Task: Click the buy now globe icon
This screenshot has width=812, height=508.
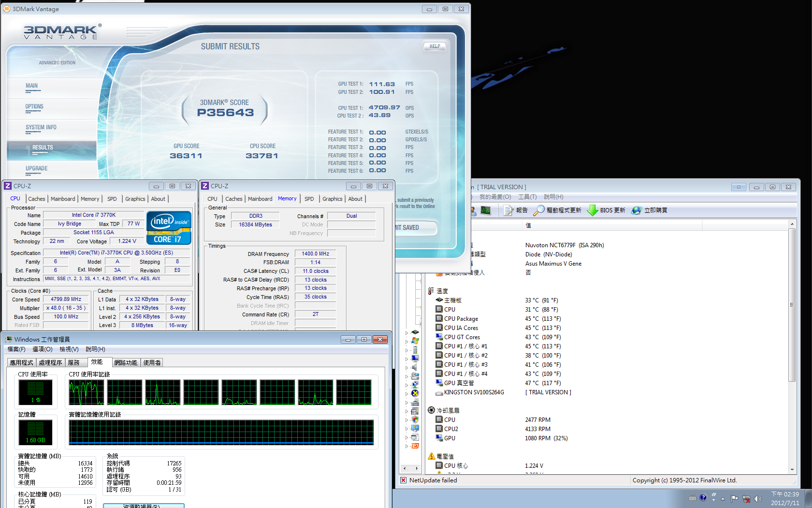Action: 637,210
